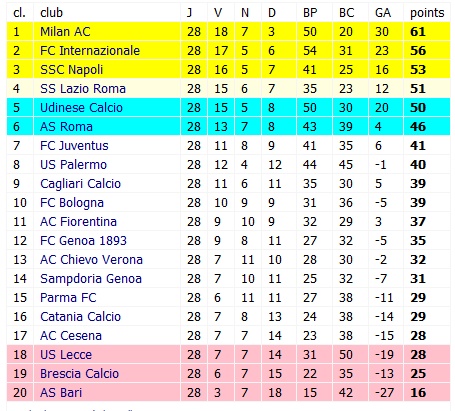Viewport: 455px width, 411px height.
Task: Select the AS Roma link
Action: pos(66,127)
